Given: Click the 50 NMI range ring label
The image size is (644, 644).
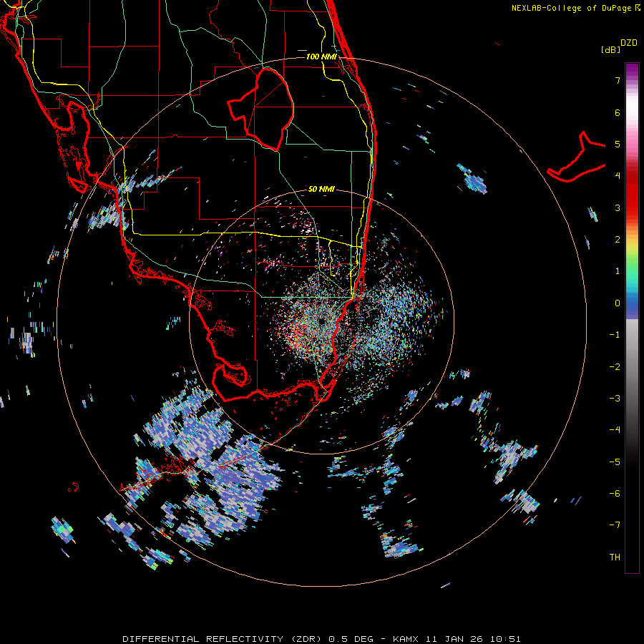Looking at the screenshot, I should [x=321, y=189].
